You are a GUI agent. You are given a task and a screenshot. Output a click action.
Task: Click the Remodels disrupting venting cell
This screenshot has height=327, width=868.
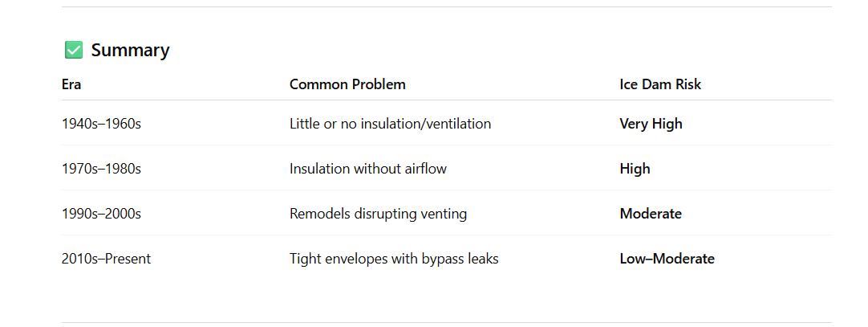coord(378,214)
